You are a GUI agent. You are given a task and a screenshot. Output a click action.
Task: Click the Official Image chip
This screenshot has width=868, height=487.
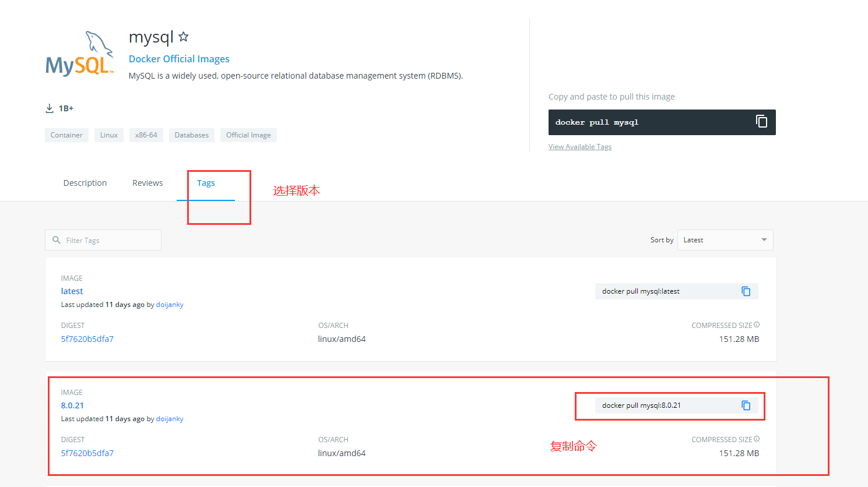tap(248, 135)
